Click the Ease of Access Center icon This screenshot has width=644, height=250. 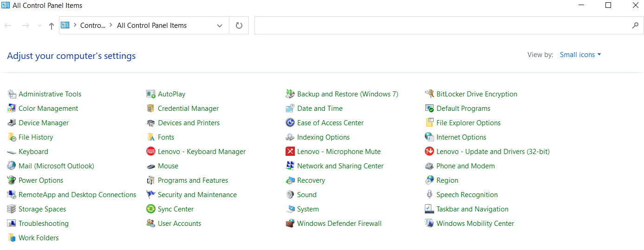coord(290,123)
